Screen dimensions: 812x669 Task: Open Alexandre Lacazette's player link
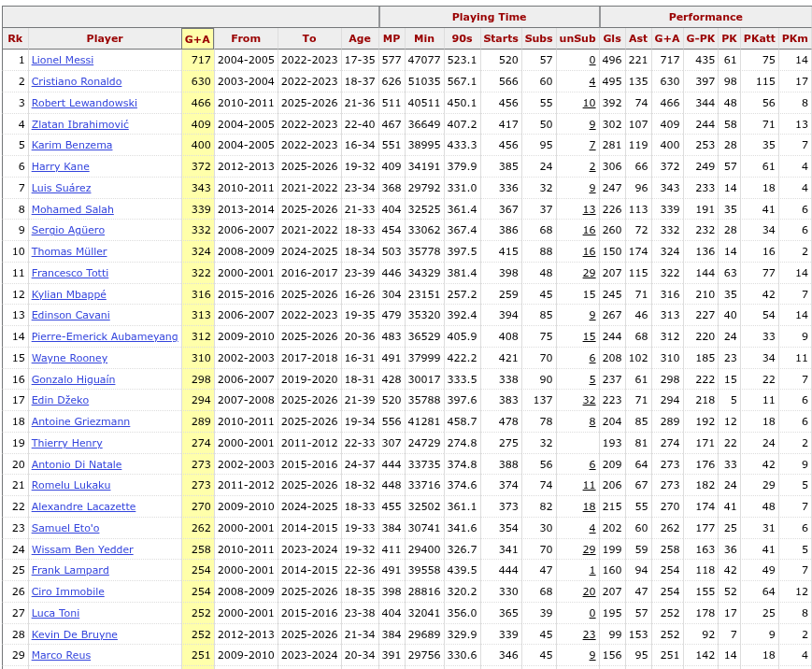pyautogui.click(x=83, y=506)
